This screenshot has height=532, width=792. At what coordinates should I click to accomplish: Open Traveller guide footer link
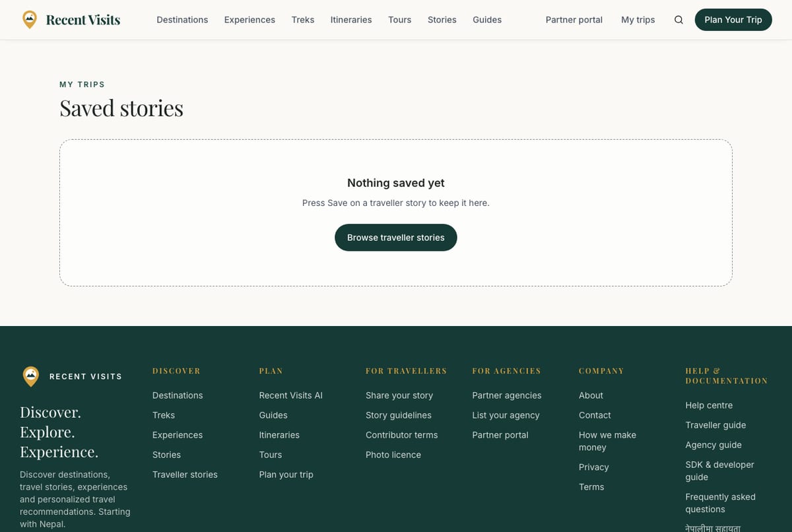point(716,425)
